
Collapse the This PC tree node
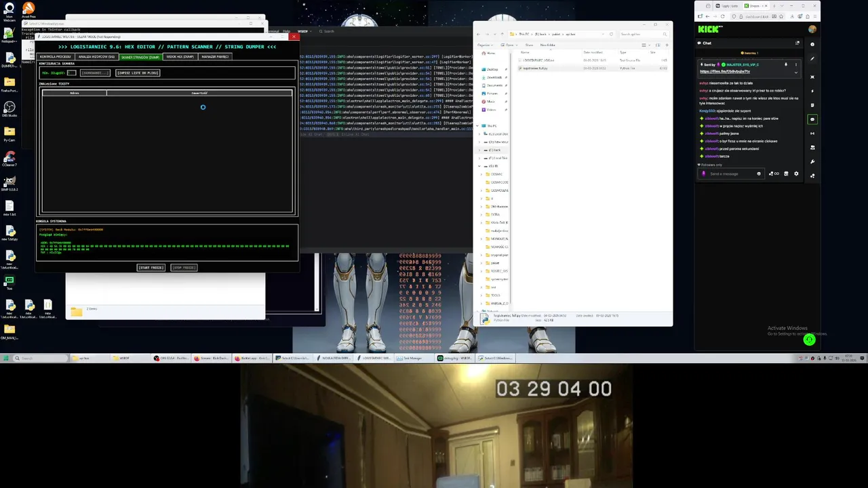point(479,126)
